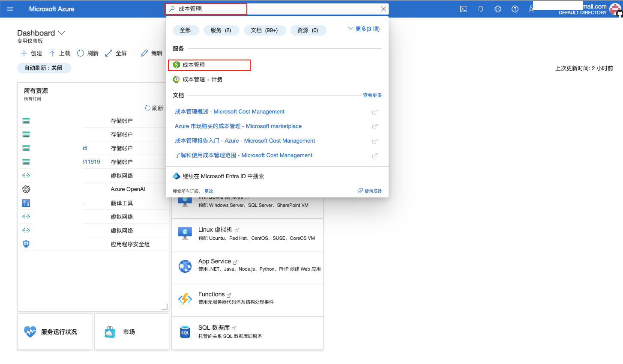Screen dimensions: 623x364
Task: Open 成本管理 service result
Action: click(194, 65)
